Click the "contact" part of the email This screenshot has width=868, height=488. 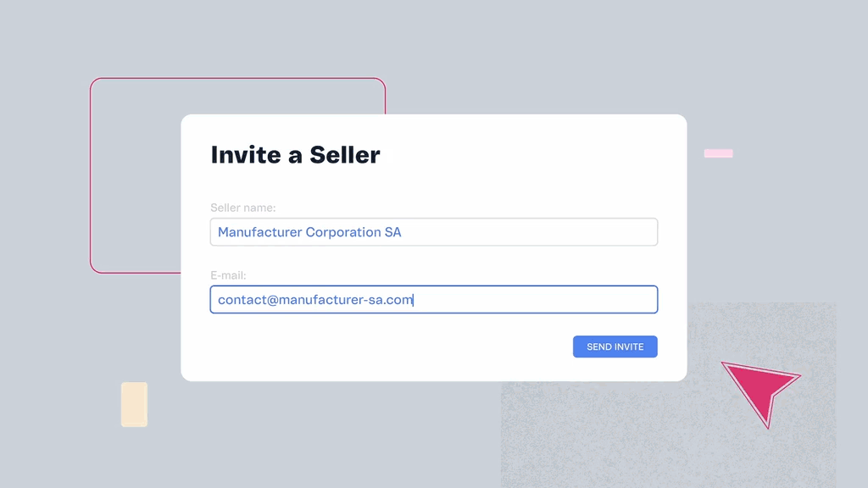pos(242,300)
